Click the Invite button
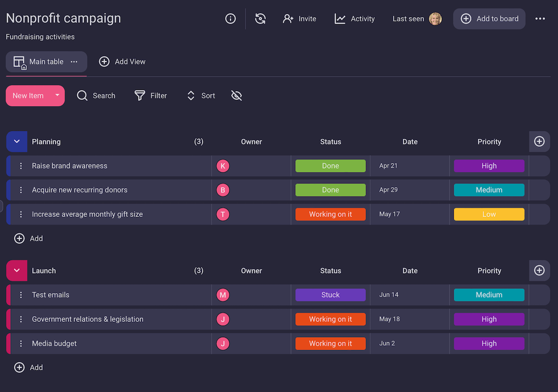 (299, 19)
